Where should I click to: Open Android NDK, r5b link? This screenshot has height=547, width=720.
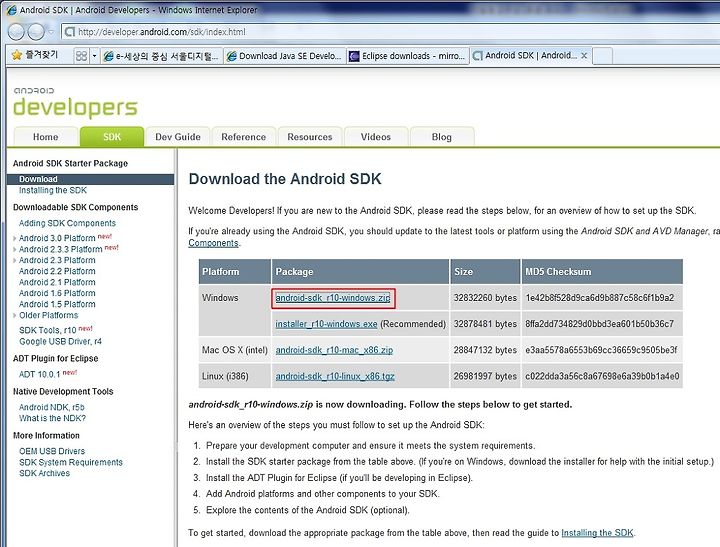click(51, 407)
